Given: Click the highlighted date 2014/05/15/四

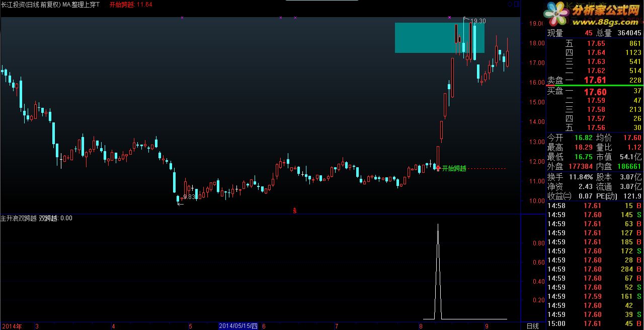Looking at the screenshot, I should pos(238,326).
